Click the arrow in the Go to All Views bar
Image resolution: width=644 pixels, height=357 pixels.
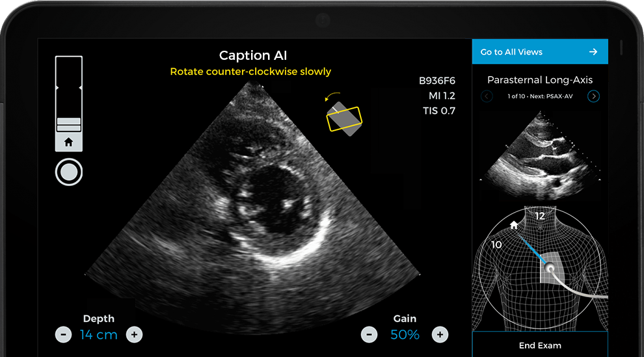coord(593,52)
